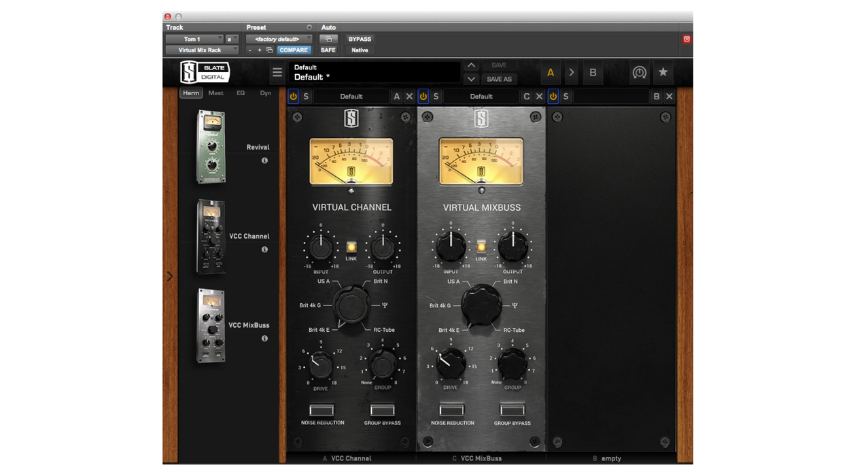
Task: Click the Drive knob on Virtual Channel
Action: pyautogui.click(x=320, y=367)
